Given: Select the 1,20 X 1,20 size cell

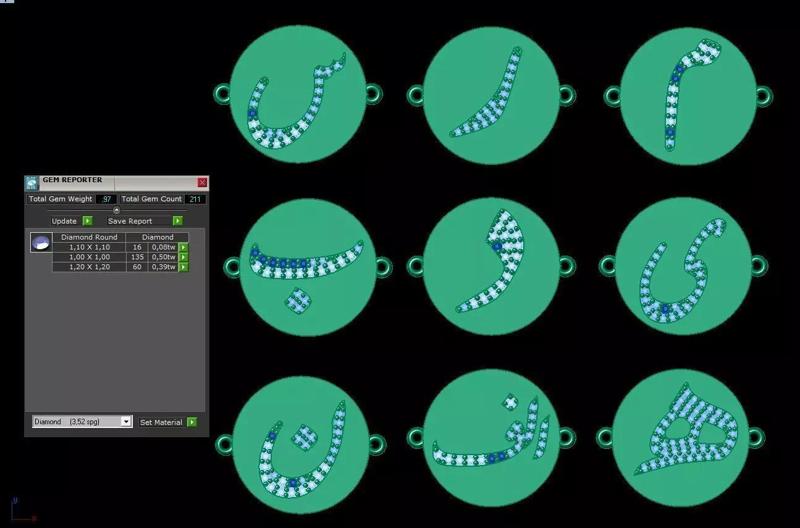Looking at the screenshot, I should click(89, 267).
